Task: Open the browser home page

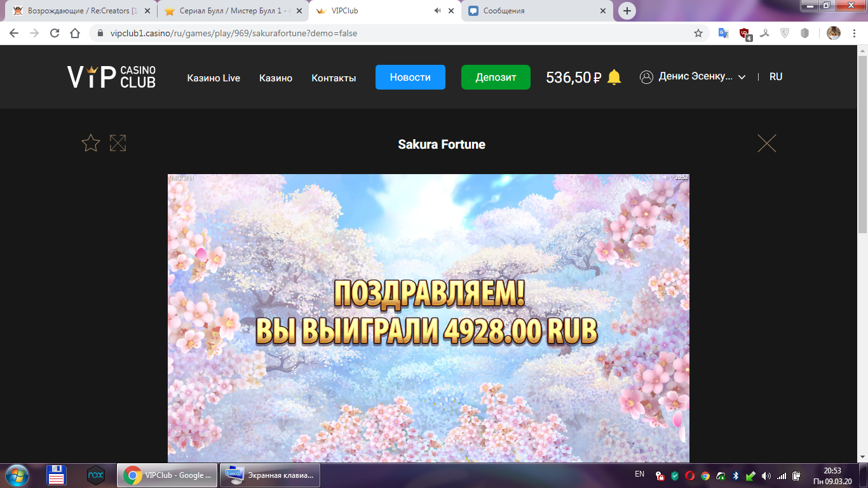Action: 75,33
